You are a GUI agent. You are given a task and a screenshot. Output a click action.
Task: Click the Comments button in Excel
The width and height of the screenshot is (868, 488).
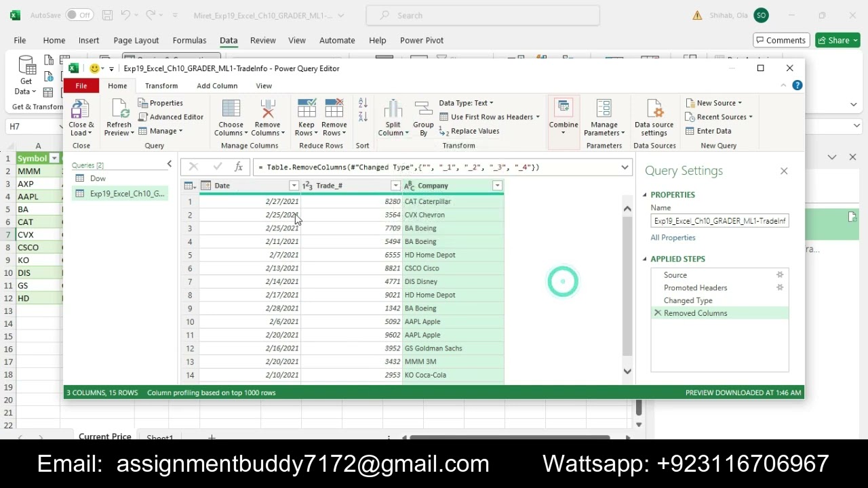pyautogui.click(x=781, y=41)
